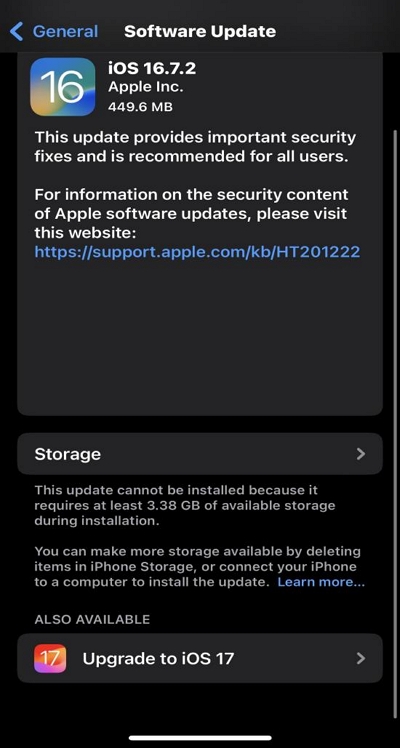Click the vertical scroll indicator
Screen dimensions: 400x748
(x=394, y=267)
